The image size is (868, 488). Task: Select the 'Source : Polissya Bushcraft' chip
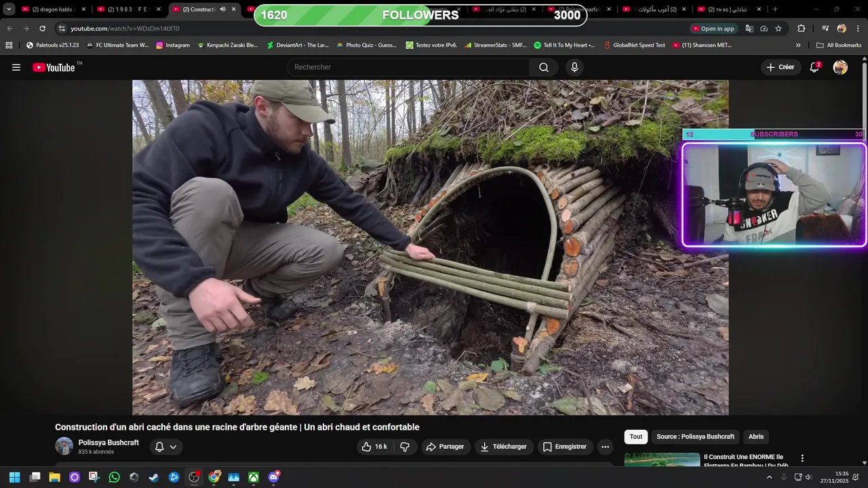pos(695,436)
